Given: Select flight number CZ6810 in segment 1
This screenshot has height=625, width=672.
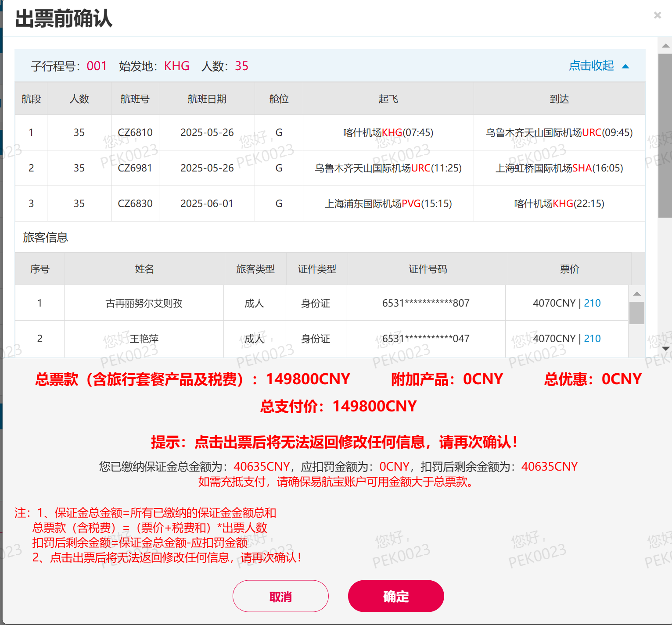Looking at the screenshot, I should click(135, 132).
